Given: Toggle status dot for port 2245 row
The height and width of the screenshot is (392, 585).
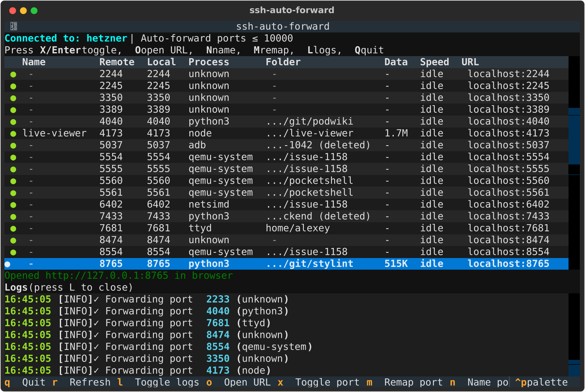Looking at the screenshot, I should [x=13, y=86].
